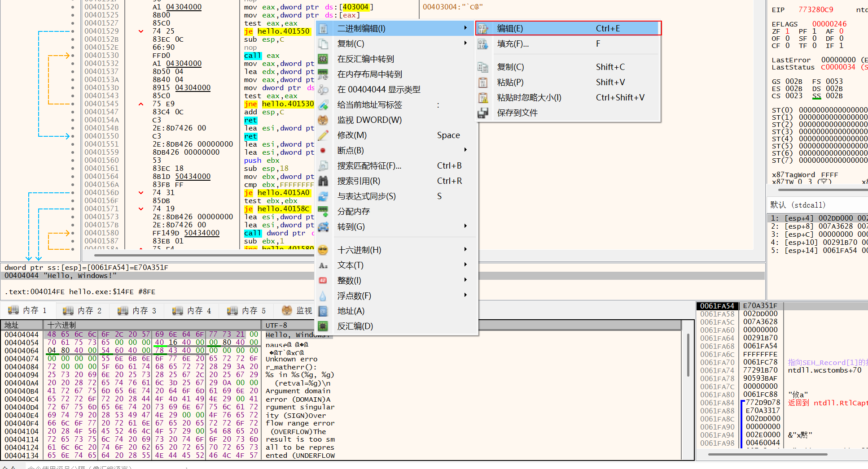Viewport: 868px width, 469px height.
Task: Click the 与表达式同步 icon
Action: pyautogui.click(x=323, y=196)
